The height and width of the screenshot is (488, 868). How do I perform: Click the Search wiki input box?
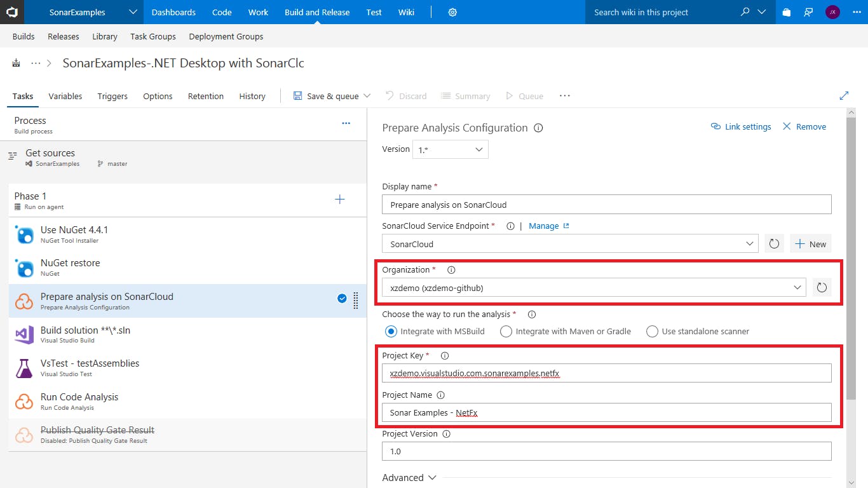point(661,12)
